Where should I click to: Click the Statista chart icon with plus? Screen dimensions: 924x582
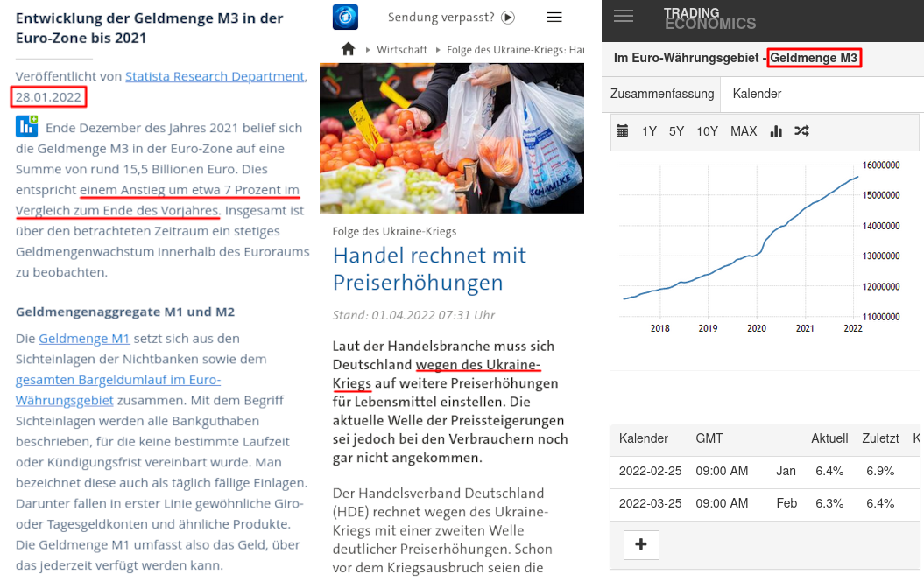26,126
